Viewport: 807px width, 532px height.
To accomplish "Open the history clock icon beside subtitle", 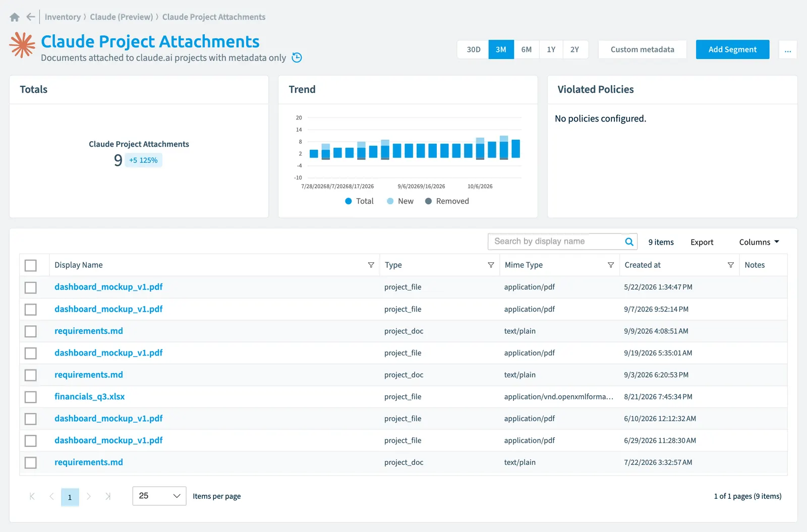I will click(297, 57).
